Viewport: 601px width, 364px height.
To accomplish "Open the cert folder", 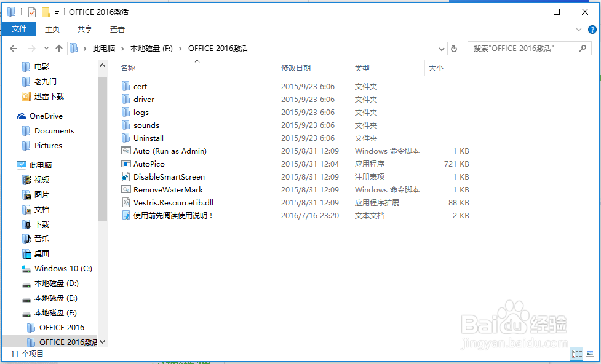I will [139, 86].
